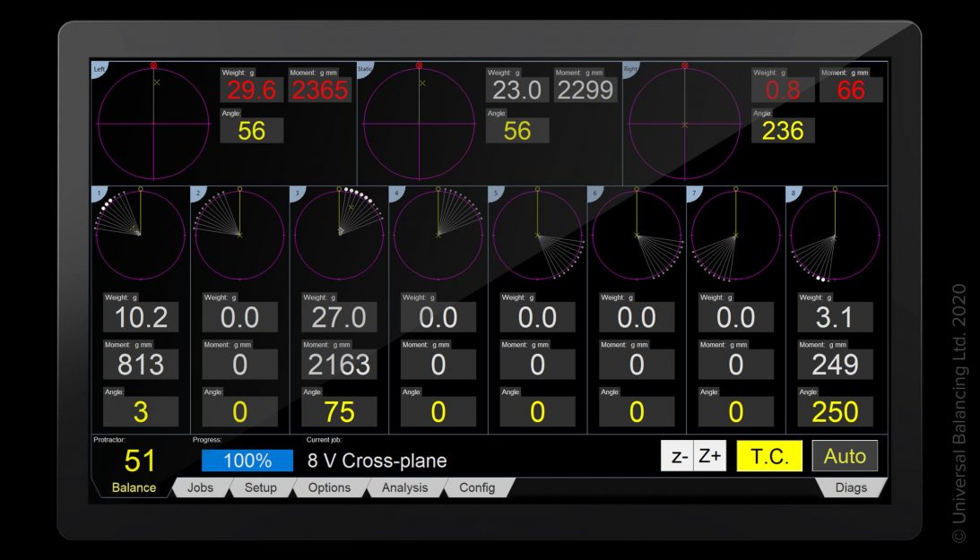Open the Diags tab
The image size is (980, 560).
coord(851,488)
